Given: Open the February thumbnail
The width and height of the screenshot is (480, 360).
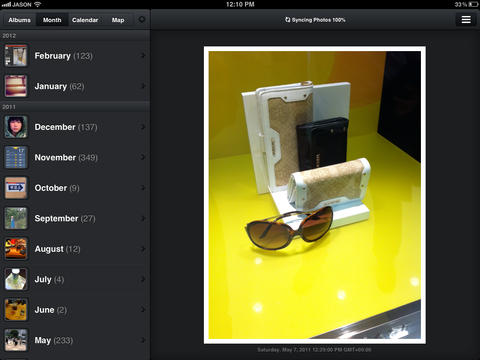Looking at the screenshot, I should click(16, 55).
